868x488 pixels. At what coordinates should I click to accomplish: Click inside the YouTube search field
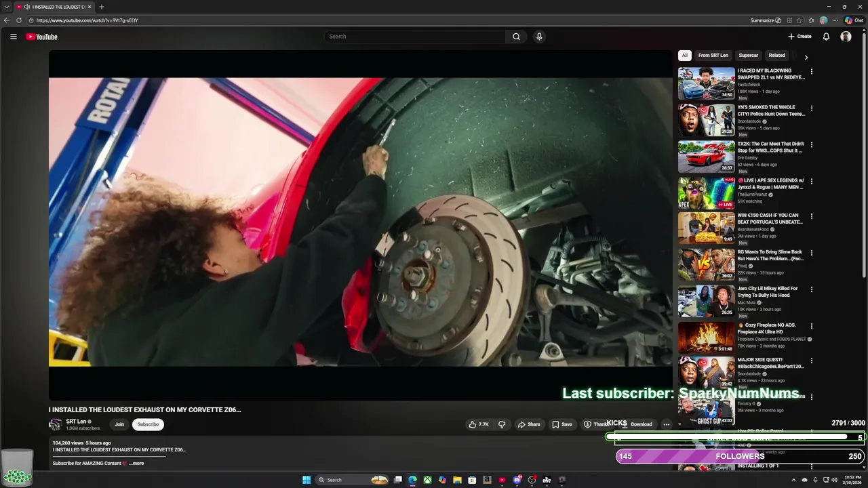coord(415,37)
